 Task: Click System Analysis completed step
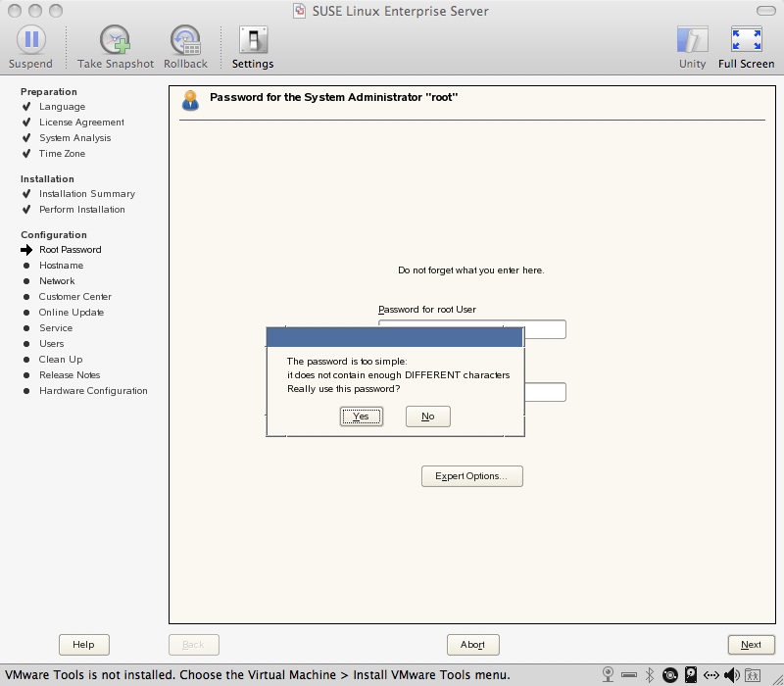(x=75, y=138)
